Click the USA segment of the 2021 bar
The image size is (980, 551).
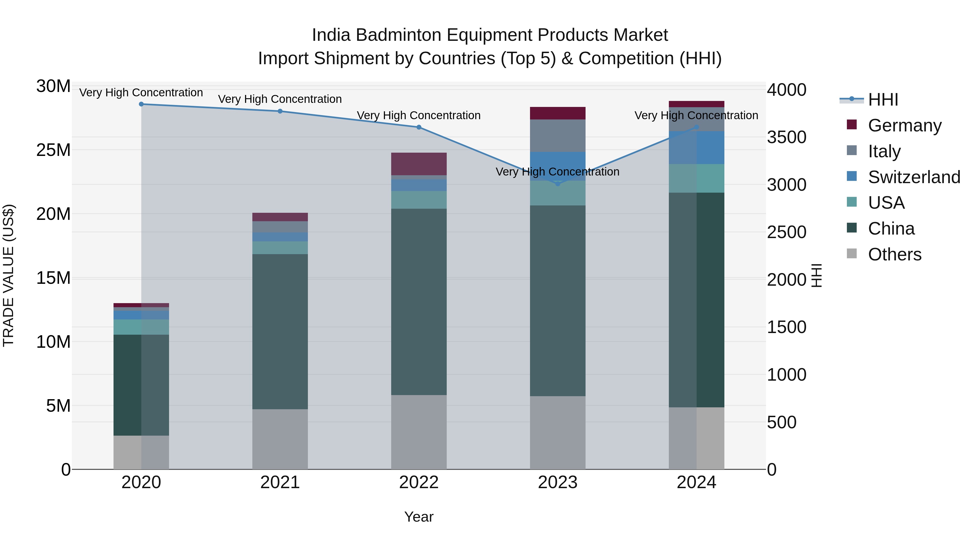(280, 248)
